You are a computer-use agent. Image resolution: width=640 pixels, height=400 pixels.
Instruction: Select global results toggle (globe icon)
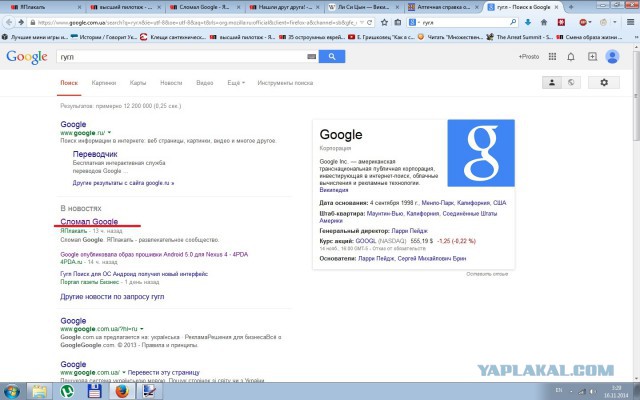pos(571,82)
